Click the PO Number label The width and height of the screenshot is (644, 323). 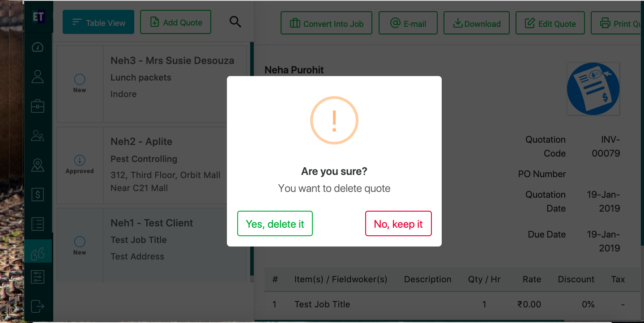click(542, 174)
